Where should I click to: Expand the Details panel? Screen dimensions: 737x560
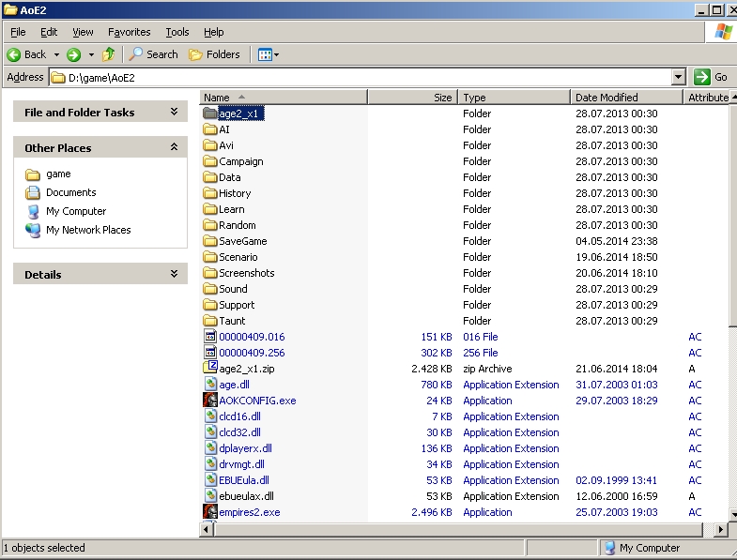174,274
